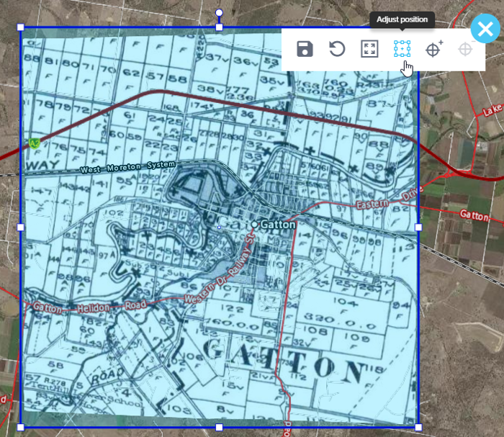This screenshot has width=504, height=437.
Task: Click the Reset circular arrow icon
Action: (x=337, y=49)
